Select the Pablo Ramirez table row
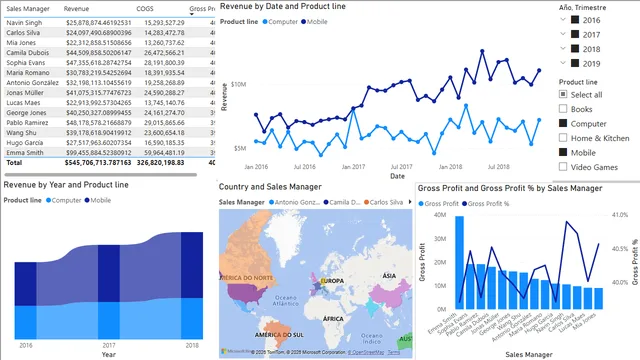Image resolution: width=640 pixels, height=360 pixels. coord(109,122)
